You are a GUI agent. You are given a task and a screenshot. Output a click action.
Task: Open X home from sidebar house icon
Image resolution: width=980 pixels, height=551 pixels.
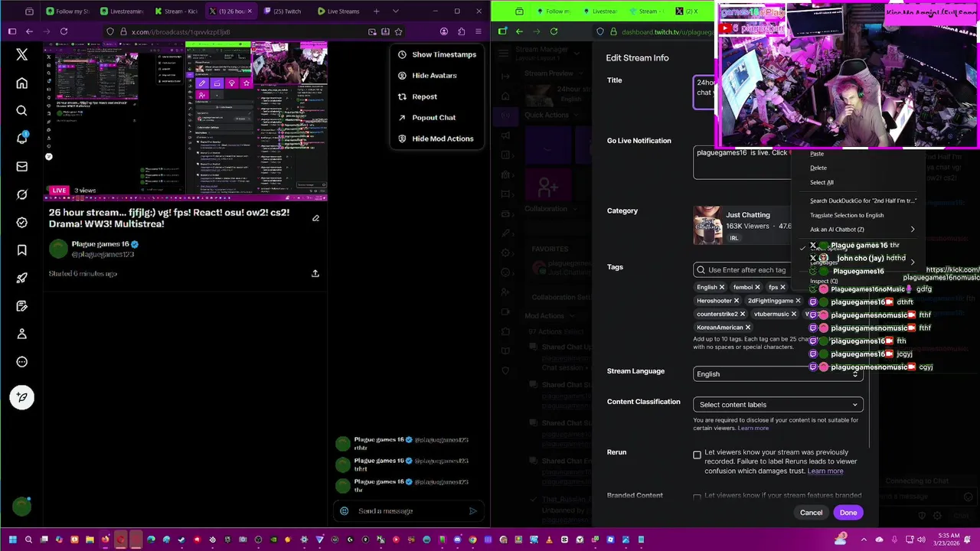[21, 83]
